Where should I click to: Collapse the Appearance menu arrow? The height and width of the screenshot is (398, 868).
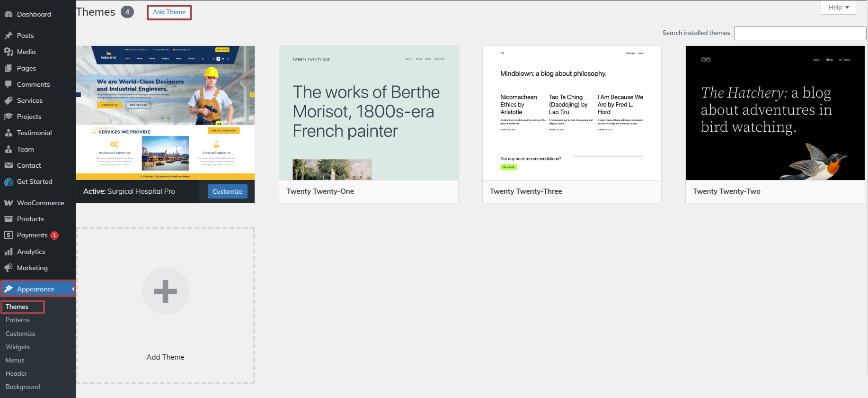[73, 289]
